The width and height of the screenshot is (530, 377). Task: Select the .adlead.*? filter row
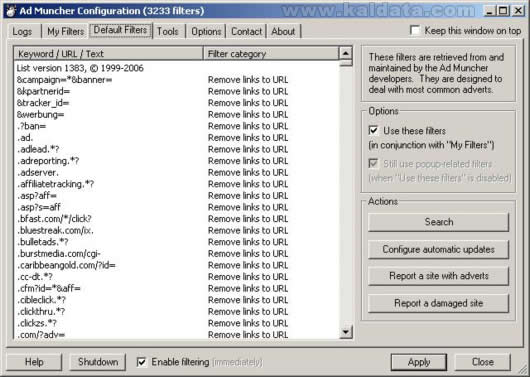(x=176, y=149)
